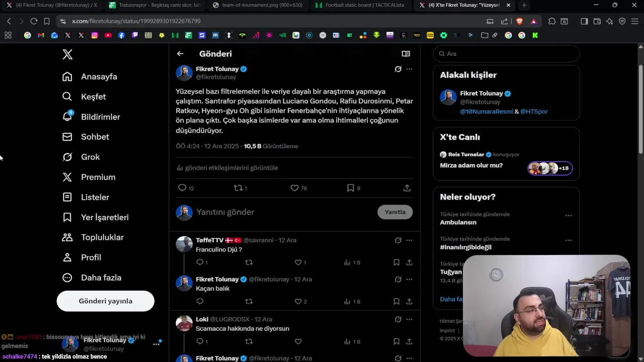
Task: Share the main post
Action: tap(407, 188)
